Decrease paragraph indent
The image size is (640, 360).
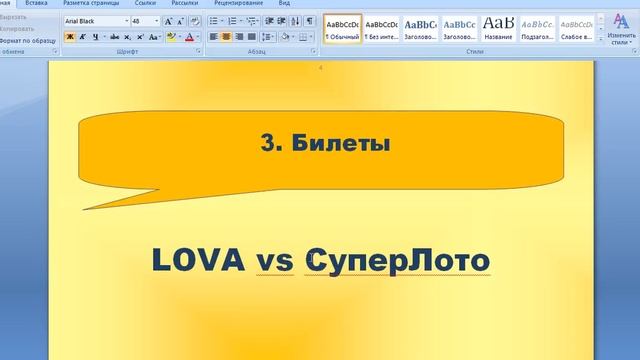click(x=269, y=21)
